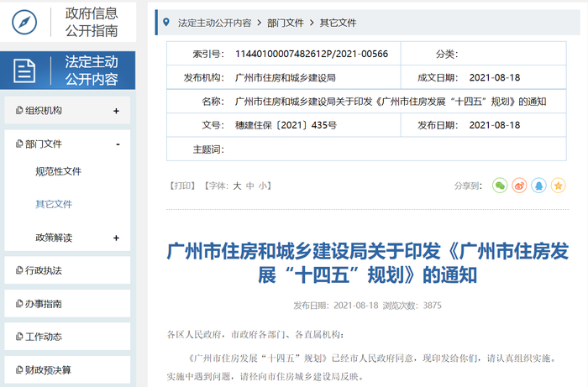Share the notice via the QQ bell icon

pos(538,186)
